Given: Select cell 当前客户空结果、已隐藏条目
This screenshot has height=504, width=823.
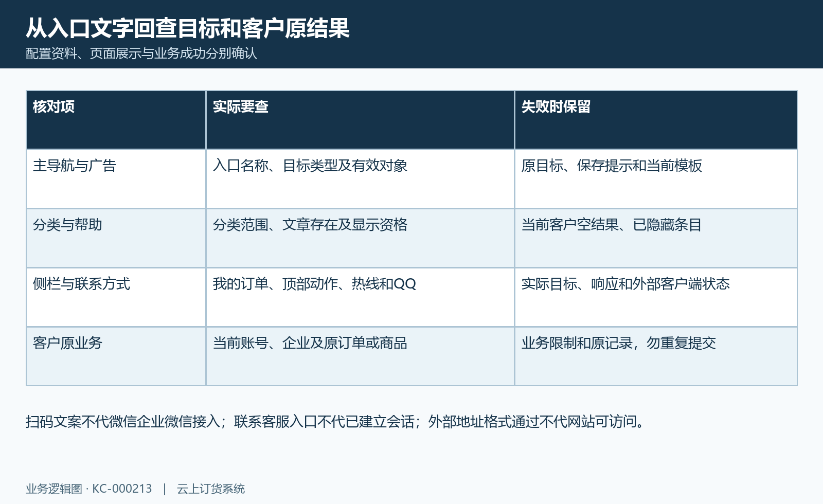Looking at the screenshot, I should coord(656,238).
